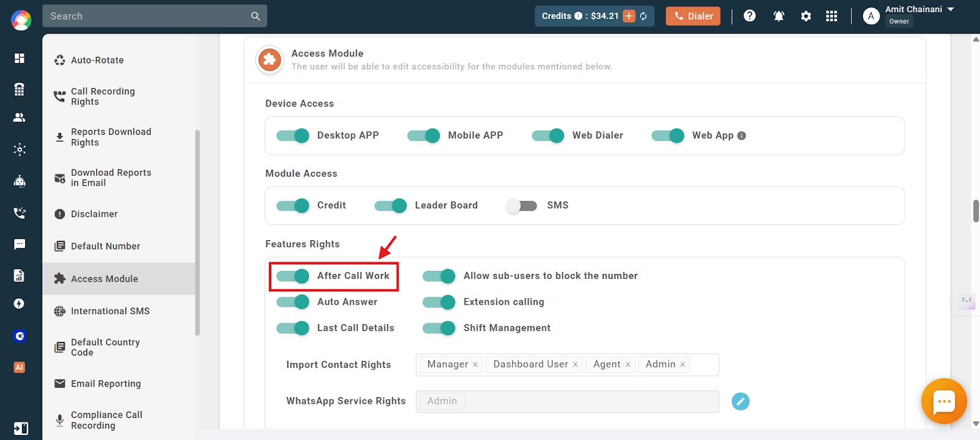The width and height of the screenshot is (980, 440).
Task: Open Auto-Rotate settings
Action: click(x=119, y=60)
